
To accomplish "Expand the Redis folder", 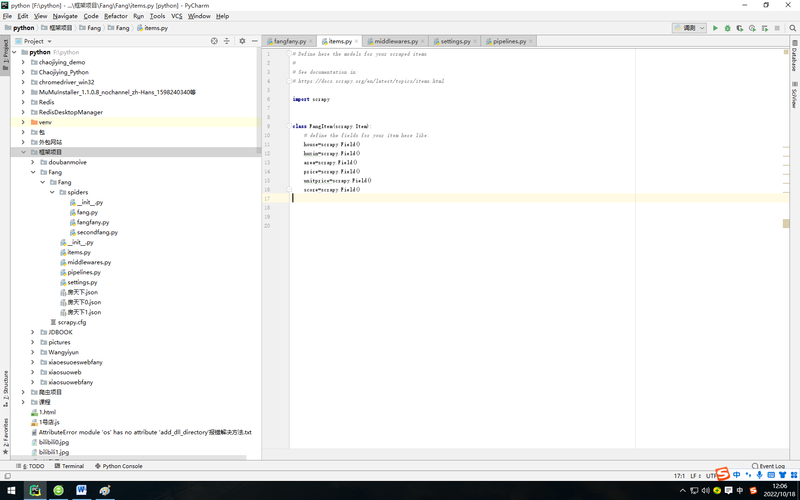I will pos(23,102).
